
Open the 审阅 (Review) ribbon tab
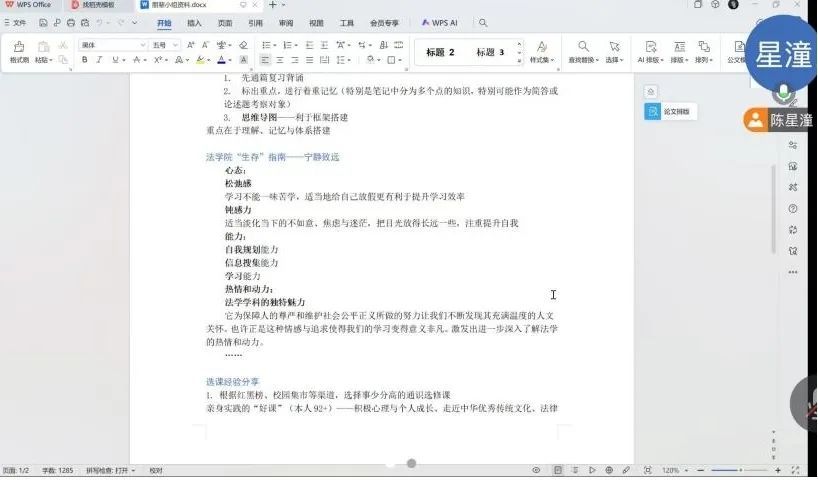coord(286,22)
